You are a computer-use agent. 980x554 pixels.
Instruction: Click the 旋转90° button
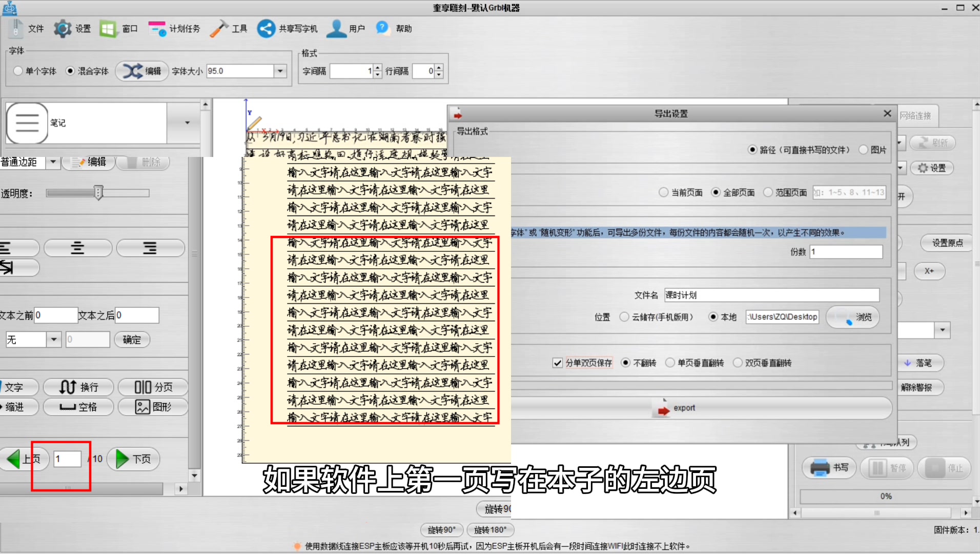[x=441, y=530]
